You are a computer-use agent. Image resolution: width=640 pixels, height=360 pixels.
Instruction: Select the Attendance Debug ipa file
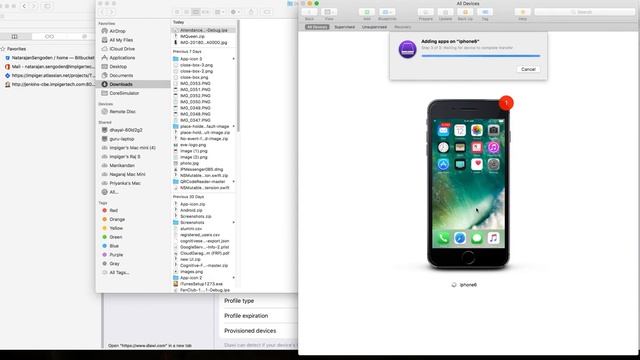[203, 30]
